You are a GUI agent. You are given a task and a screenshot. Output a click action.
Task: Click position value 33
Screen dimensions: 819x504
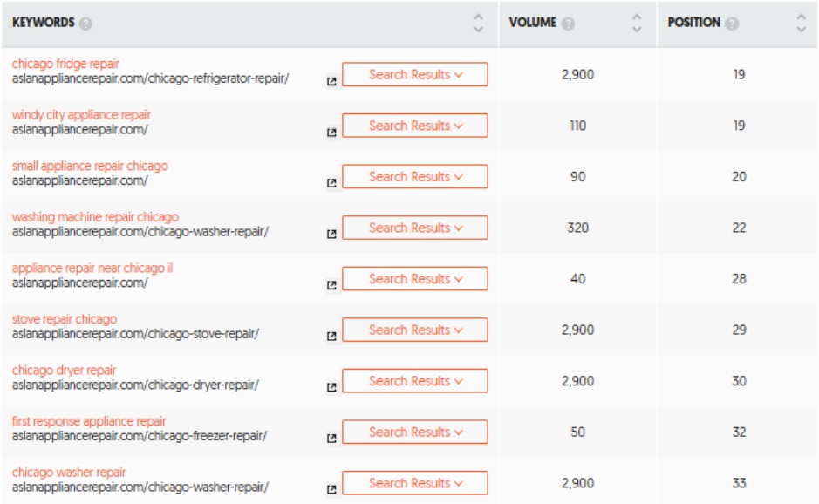739,483
